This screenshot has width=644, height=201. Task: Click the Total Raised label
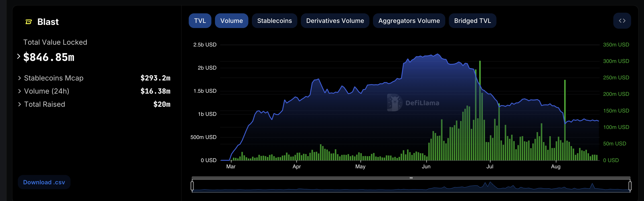[45, 104]
